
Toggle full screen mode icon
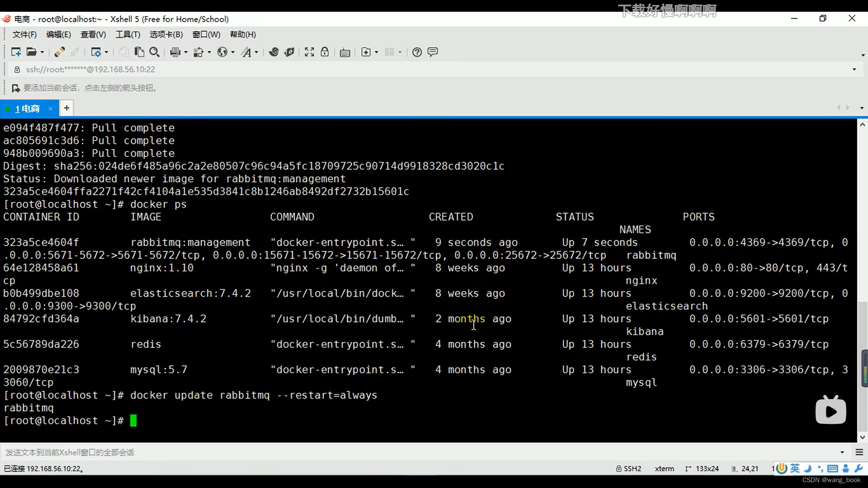[x=309, y=52]
